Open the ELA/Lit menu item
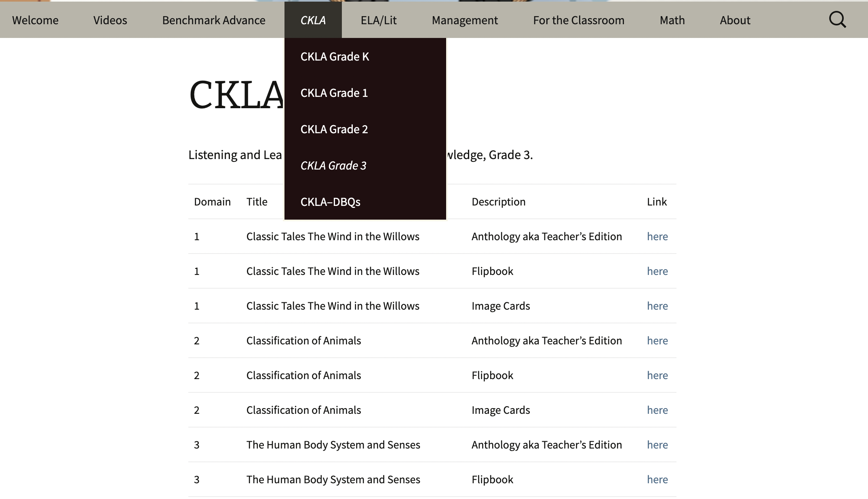The height and width of the screenshot is (499, 868). tap(379, 20)
